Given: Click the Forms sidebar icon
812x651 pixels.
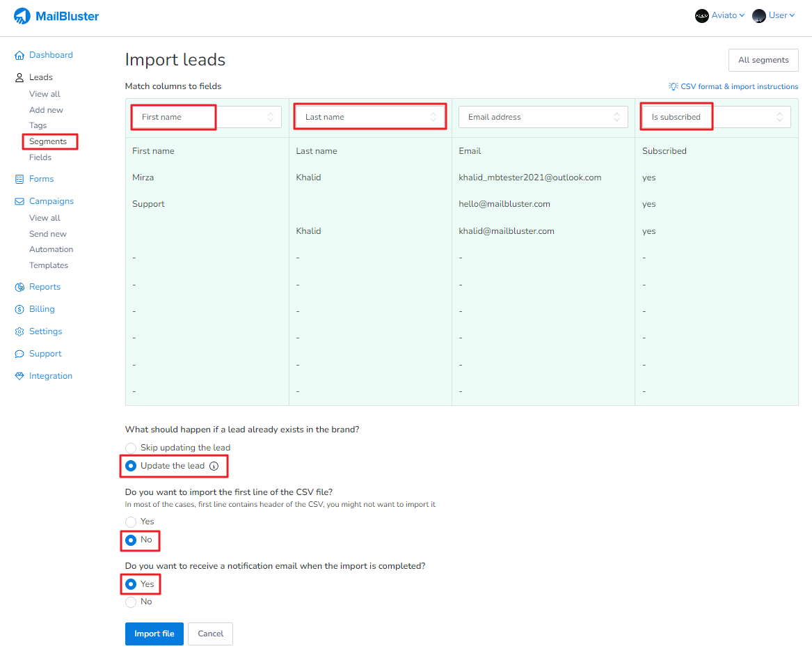Looking at the screenshot, I should (19, 180).
